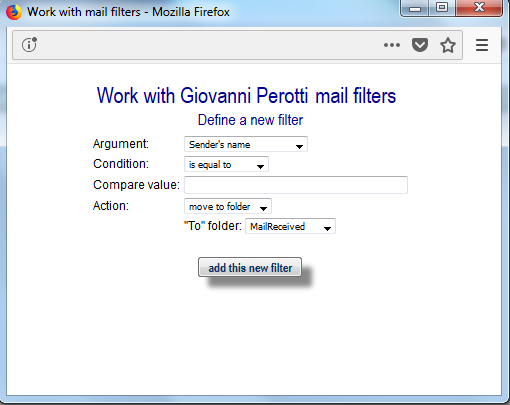Open the Firefox hamburger menu
Viewport: 510px width, 405px height.
[x=482, y=45]
